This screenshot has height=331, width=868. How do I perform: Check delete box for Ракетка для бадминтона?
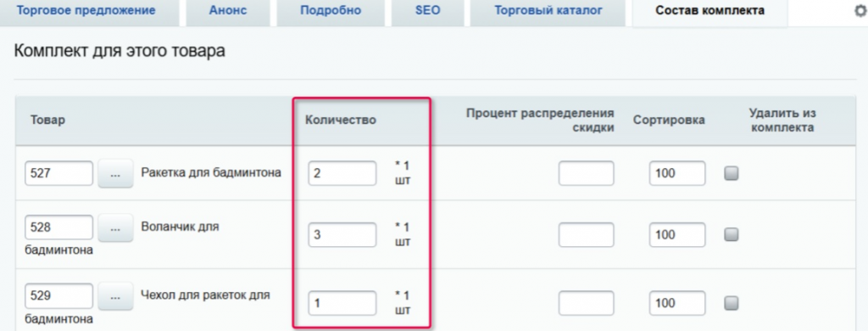(x=732, y=173)
